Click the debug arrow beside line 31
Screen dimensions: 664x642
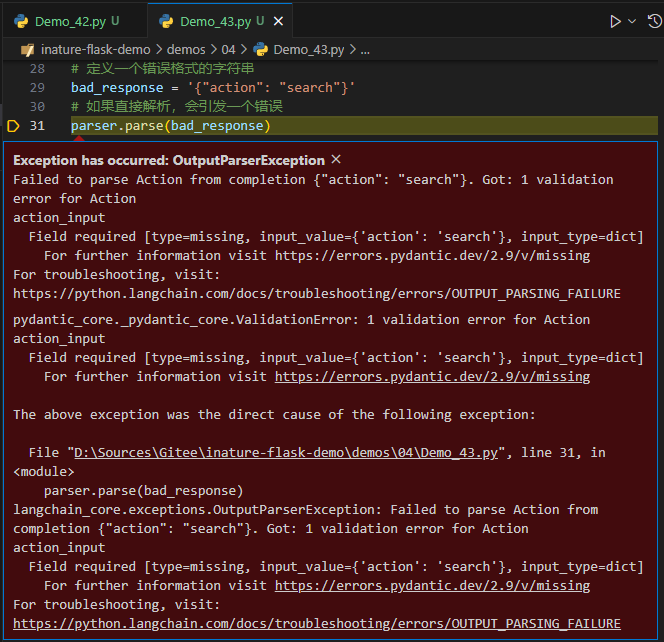(x=14, y=126)
